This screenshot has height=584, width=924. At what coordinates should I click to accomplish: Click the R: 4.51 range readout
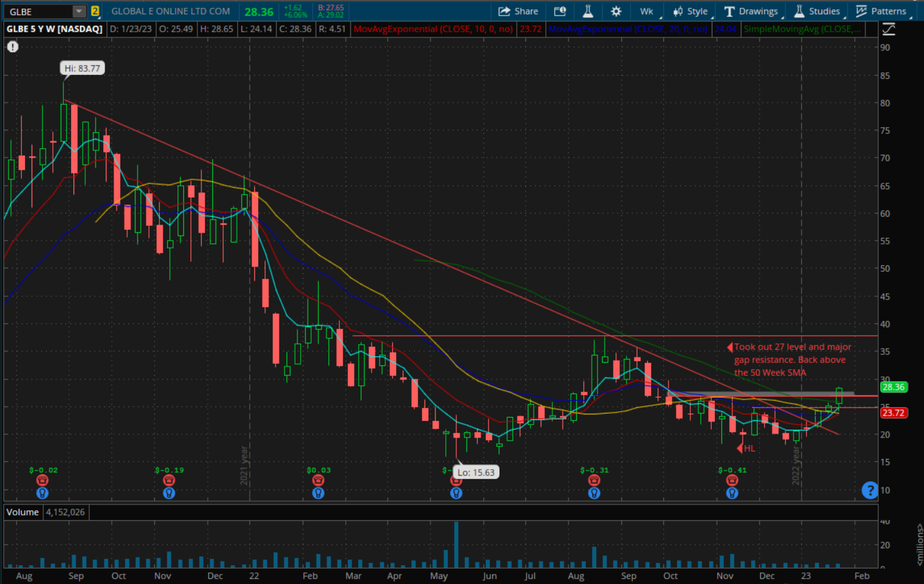(x=332, y=29)
